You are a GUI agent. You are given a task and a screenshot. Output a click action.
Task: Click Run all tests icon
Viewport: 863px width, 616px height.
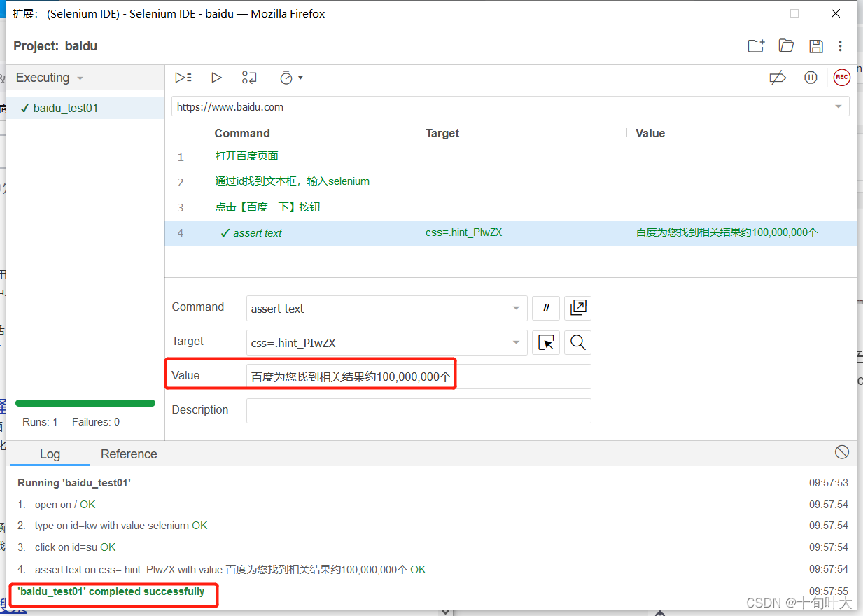click(x=183, y=78)
